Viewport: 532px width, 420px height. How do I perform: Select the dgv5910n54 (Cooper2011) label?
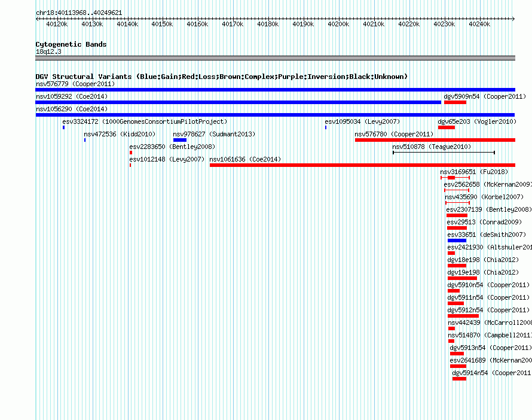pyautogui.click(x=488, y=285)
